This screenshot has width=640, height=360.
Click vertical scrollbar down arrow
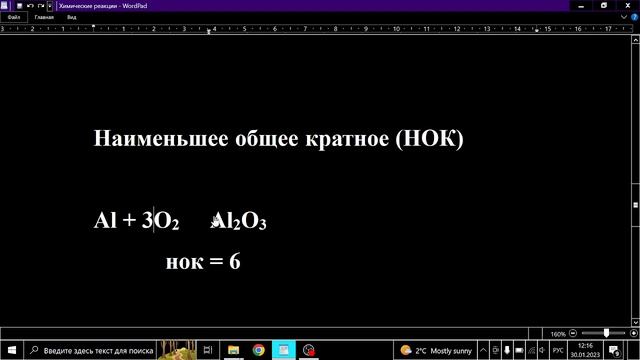(x=636, y=322)
